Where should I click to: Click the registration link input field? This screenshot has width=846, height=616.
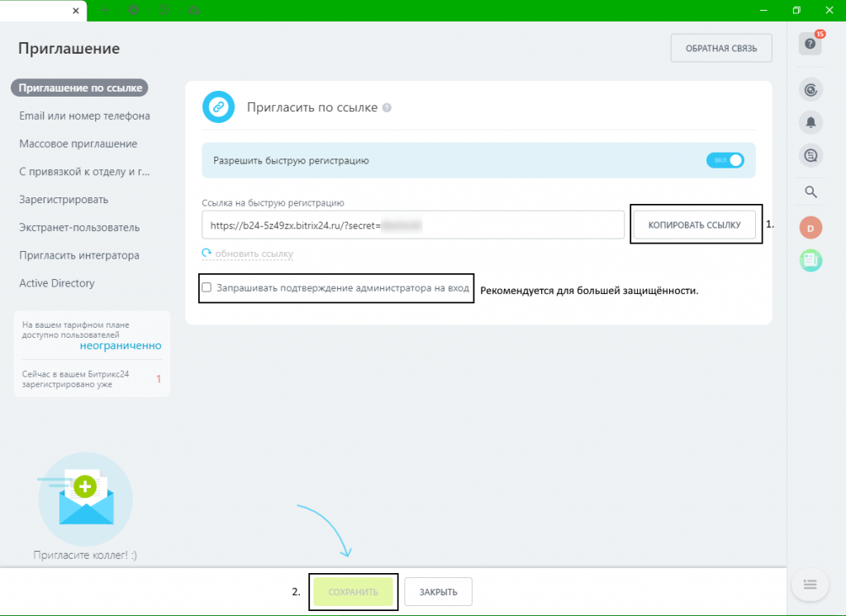(413, 225)
